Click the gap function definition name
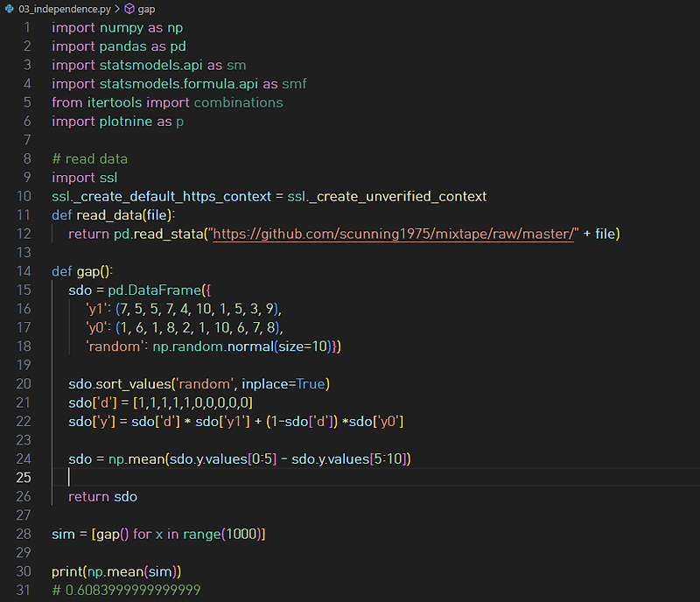The height and width of the screenshot is (602, 700). (90, 270)
